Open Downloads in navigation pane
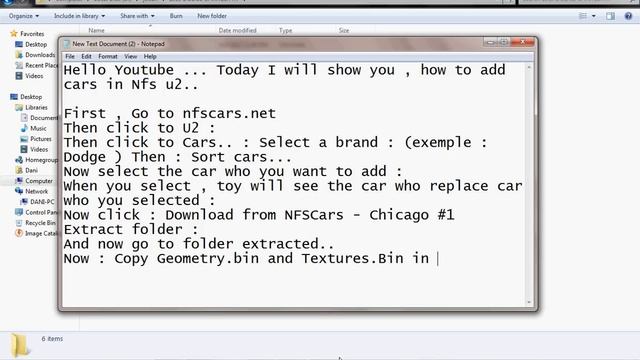 pyautogui.click(x=40, y=55)
